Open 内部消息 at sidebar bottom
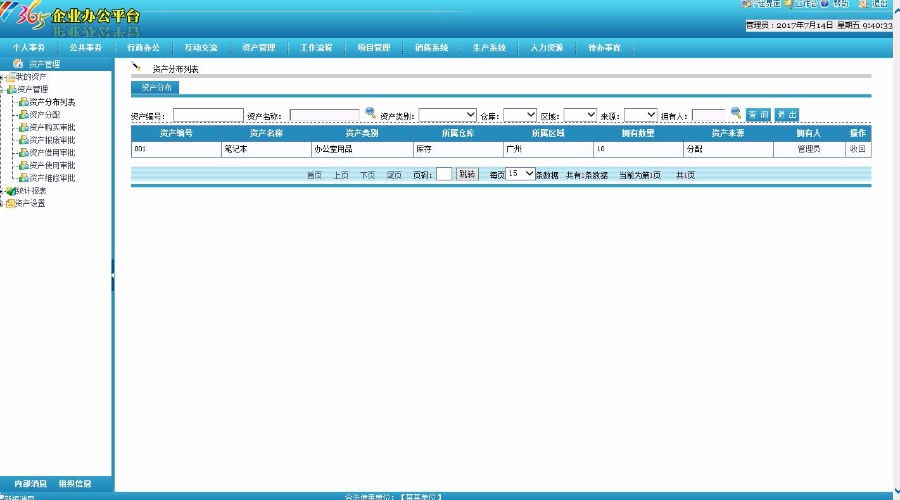This screenshot has height=500, width=900. click(30, 484)
